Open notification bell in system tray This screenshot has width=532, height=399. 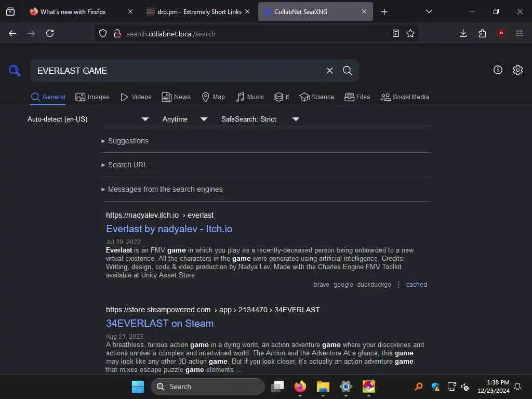(517, 387)
